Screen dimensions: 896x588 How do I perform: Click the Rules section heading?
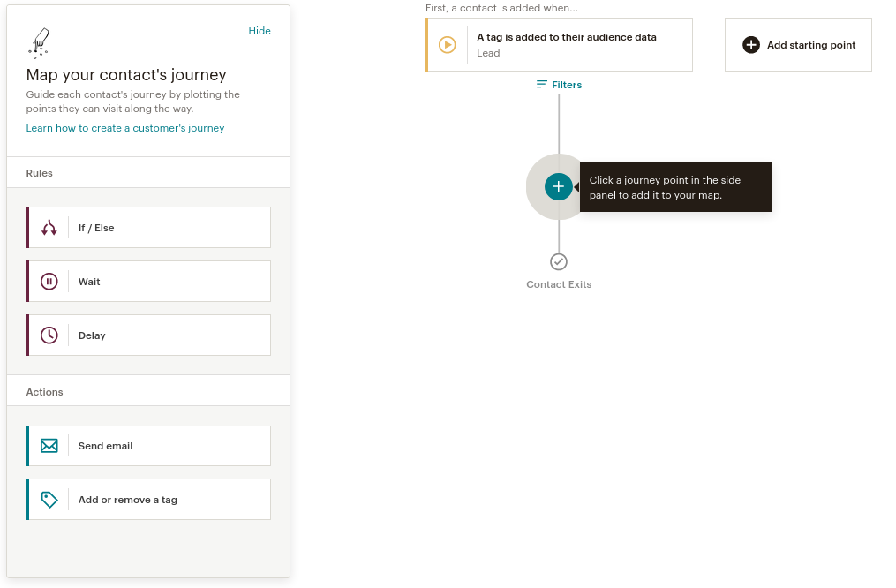40,173
